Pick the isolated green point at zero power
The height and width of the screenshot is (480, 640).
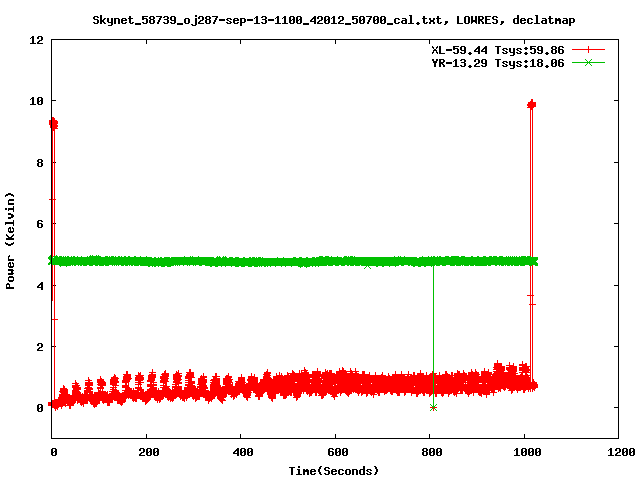coord(433,407)
